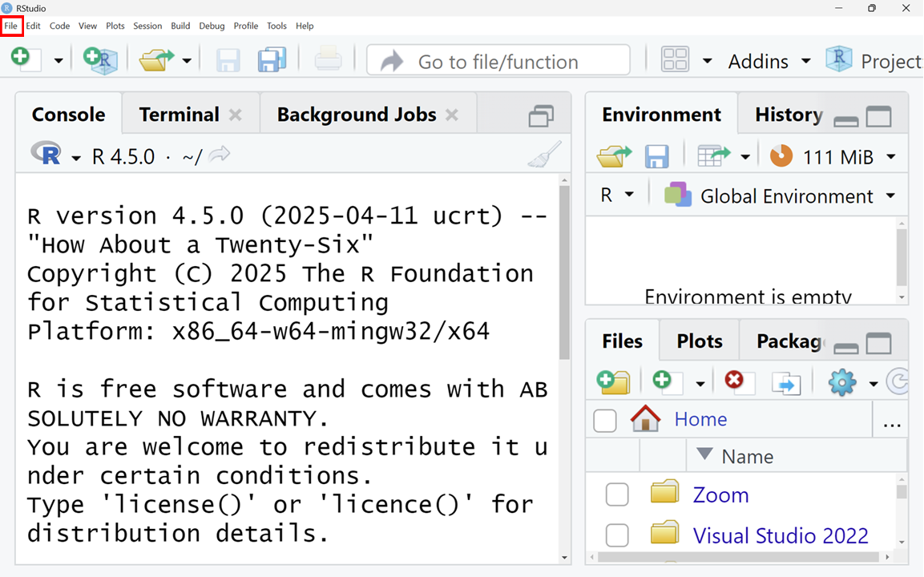The image size is (924, 577).
Task: Check the Zoom folder checkbox
Action: pos(617,495)
